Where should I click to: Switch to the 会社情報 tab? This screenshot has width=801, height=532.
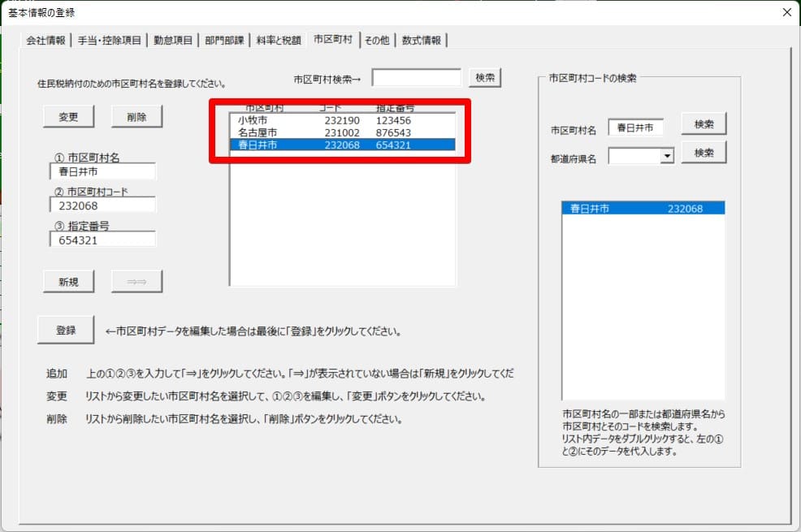(45, 40)
